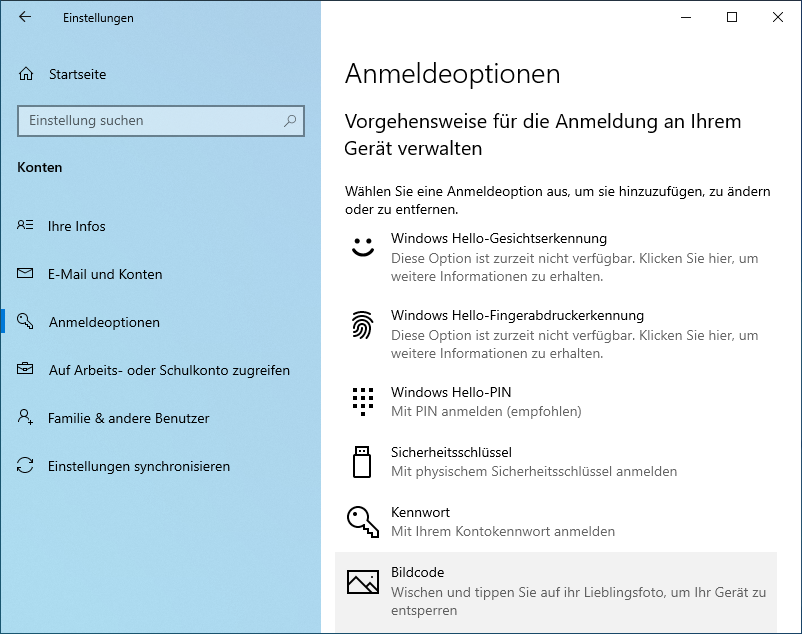Open the Ihre Infos page
The width and height of the screenshot is (802, 634).
(x=77, y=226)
